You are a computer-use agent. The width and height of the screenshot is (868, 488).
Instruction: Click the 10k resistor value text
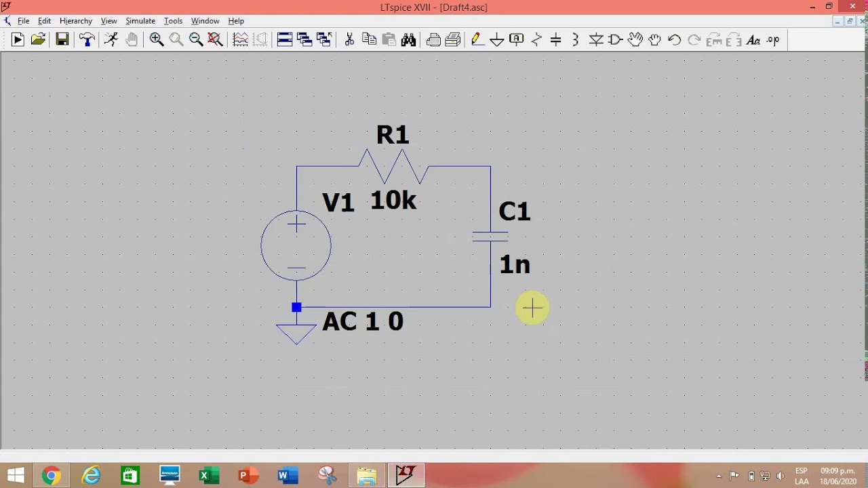393,200
